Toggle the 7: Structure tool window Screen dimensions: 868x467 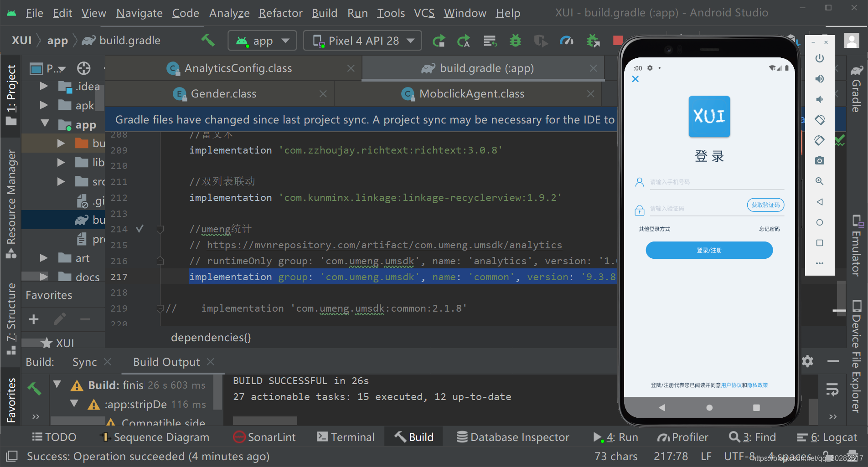11,318
